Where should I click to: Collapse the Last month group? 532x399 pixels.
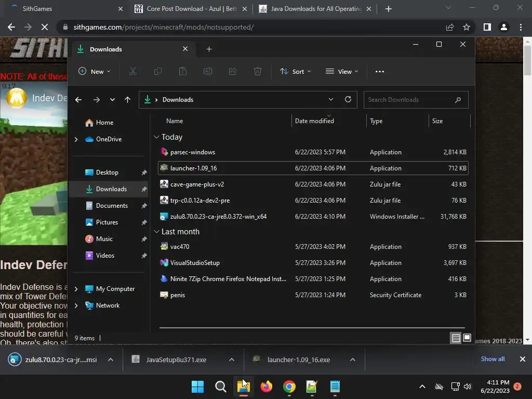coord(156,232)
